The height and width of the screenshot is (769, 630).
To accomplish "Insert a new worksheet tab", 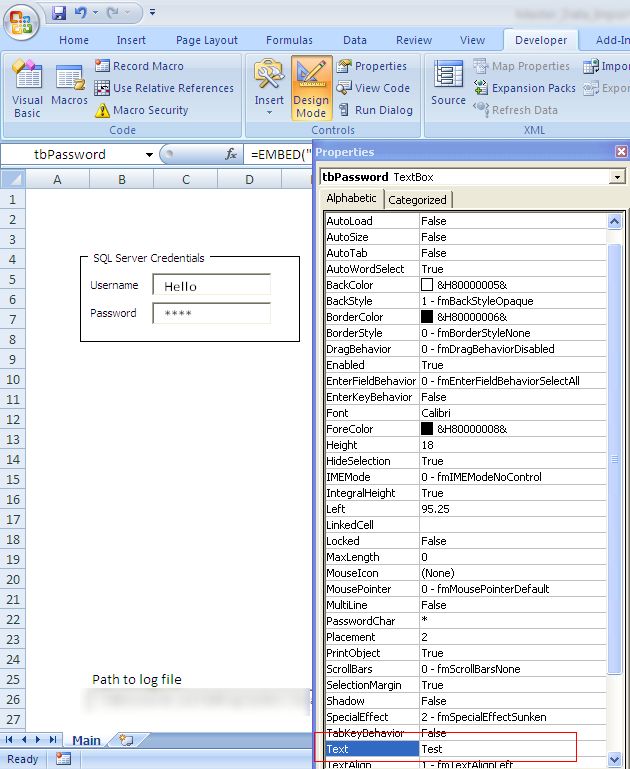I will click(x=126, y=740).
